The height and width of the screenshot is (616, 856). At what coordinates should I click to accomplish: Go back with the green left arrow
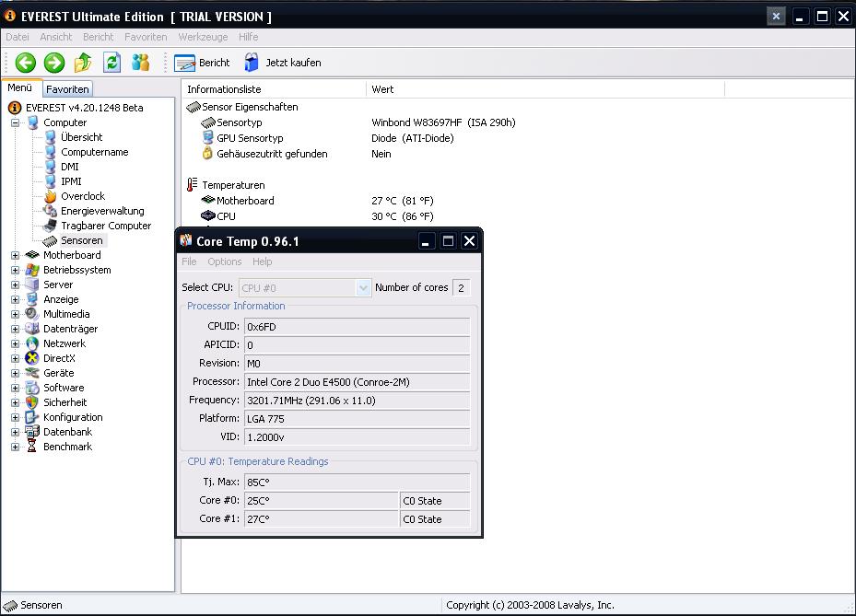[25, 63]
